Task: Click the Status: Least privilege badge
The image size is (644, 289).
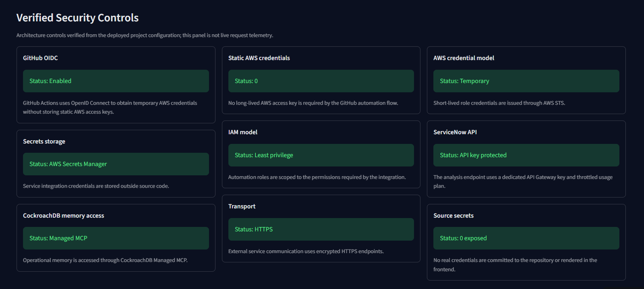Action: tap(321, 155)
